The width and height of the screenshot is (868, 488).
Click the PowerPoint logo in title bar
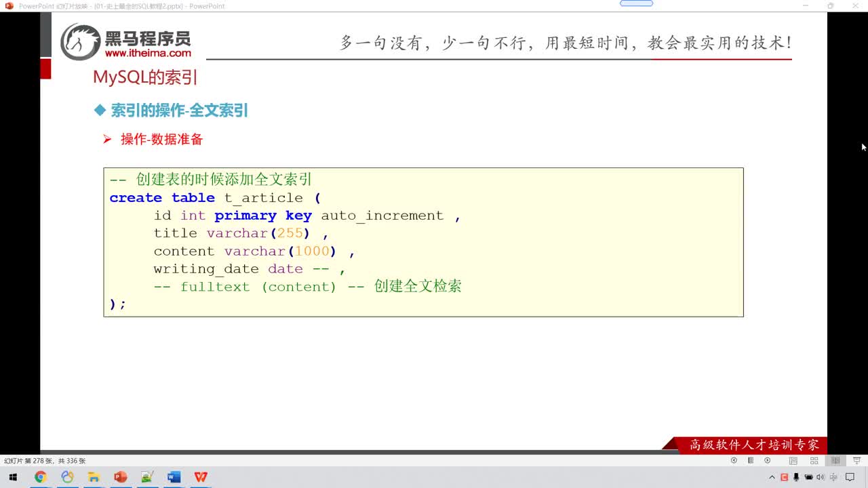[9, 6]
